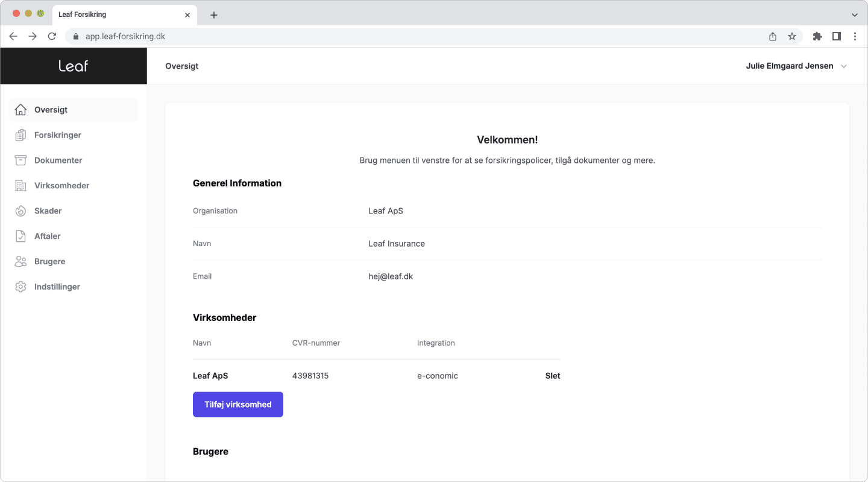The image size is (868, 482).
Task: Click the Brugere section heading
Action: [211, 452]
